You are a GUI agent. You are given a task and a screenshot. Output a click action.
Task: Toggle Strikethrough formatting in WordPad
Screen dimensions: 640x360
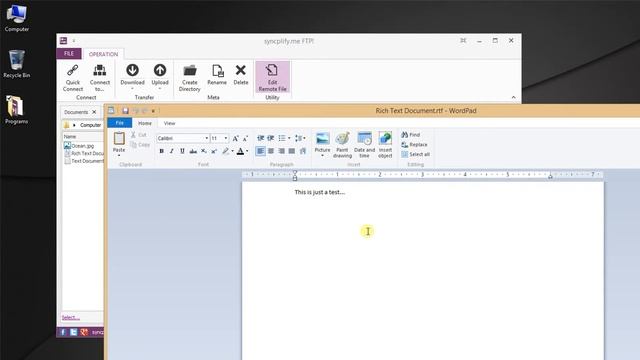[x=193, y=151]
